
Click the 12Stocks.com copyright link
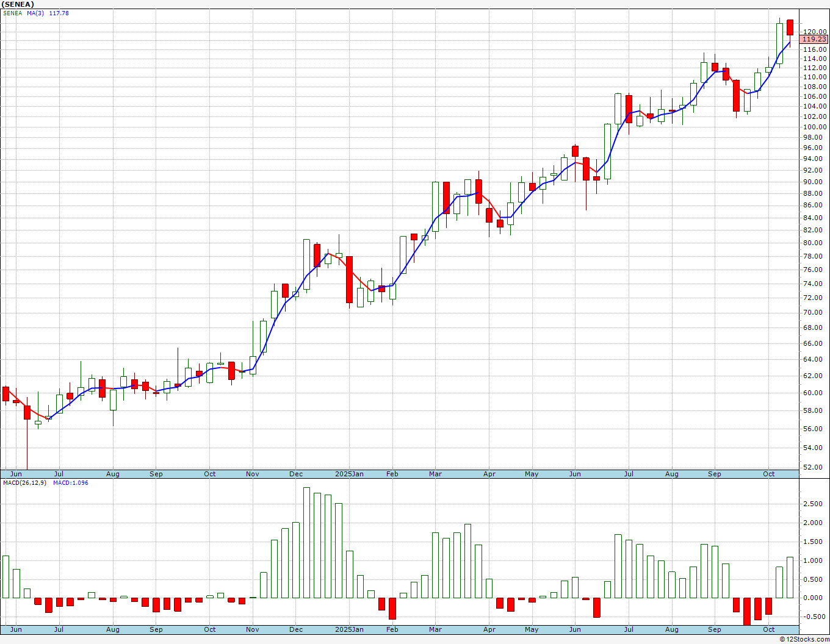[x=804, y=639]
